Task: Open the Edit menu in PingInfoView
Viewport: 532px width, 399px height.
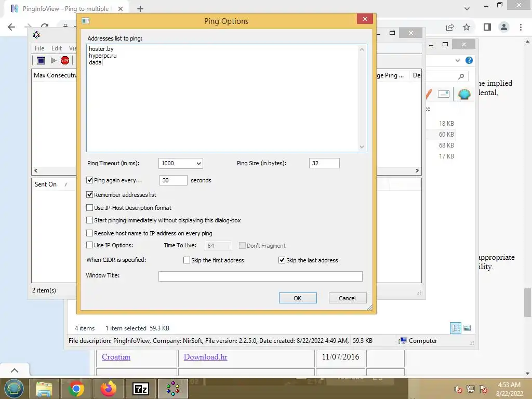Action: click(x=56, y=48)
